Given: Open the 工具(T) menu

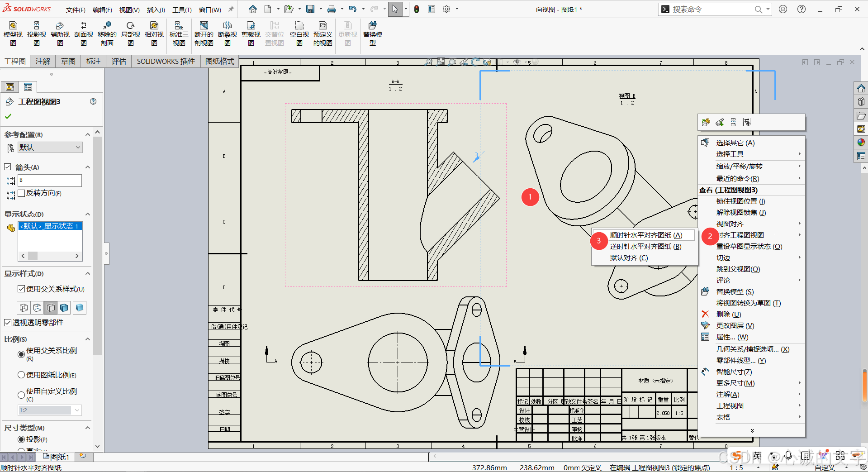Looking at the screenshot, I should tap(182, 10).
